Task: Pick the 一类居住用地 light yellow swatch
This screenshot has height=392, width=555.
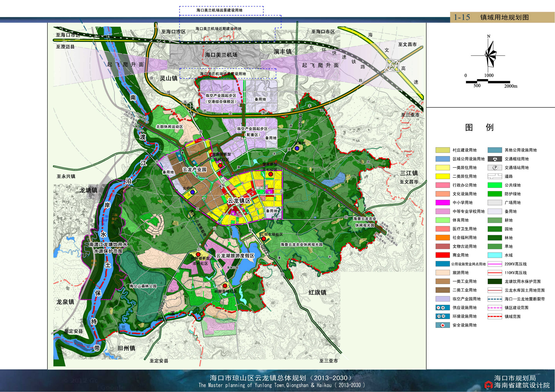Action: tap(443, 168)
